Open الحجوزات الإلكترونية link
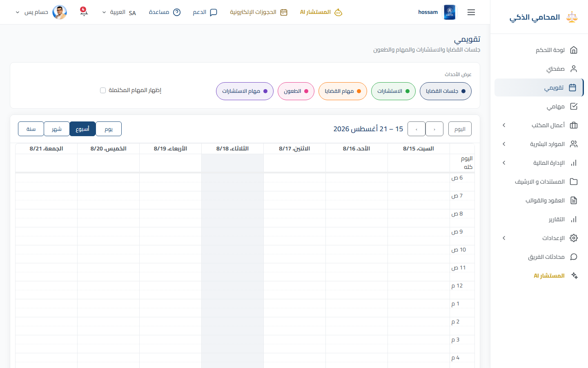 259,12
